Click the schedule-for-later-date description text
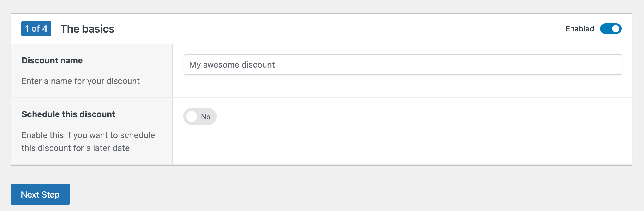644x211 pixels. (88, 141)
